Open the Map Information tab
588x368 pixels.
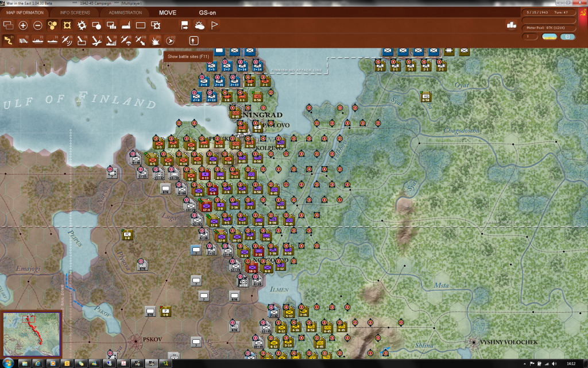[25, 13]
